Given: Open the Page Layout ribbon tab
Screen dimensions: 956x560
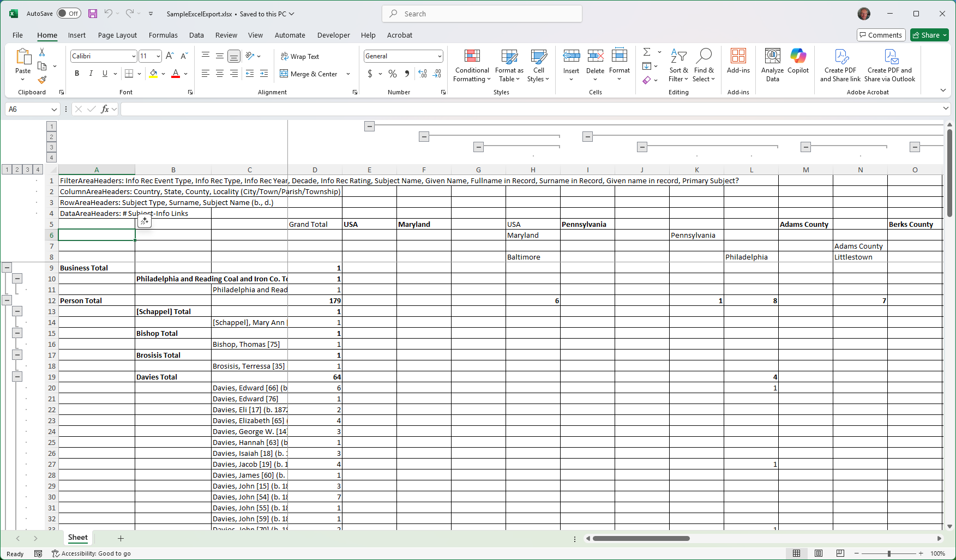Looking at the screenshot, I should (x=117, y=35).
